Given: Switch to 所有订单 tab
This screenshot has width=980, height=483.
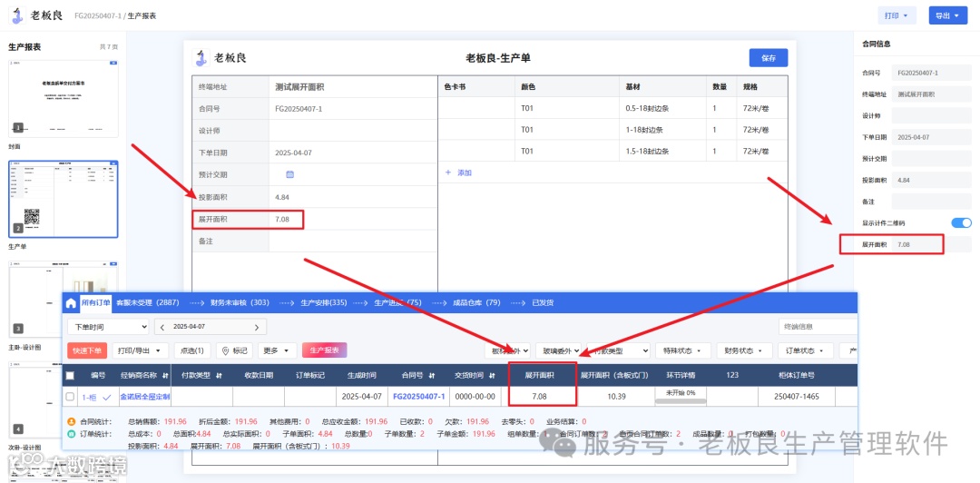Looking at the screenshot, I should point(95,303).
